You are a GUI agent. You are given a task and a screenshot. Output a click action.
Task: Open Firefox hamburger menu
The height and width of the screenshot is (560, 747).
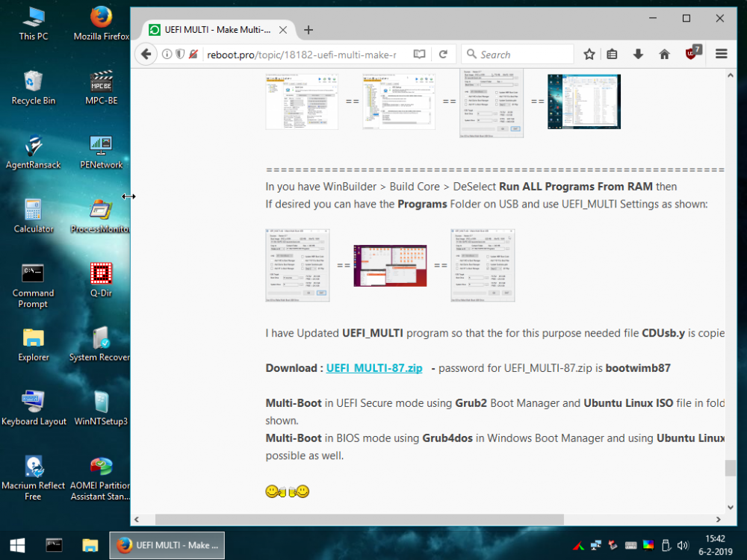click(x=721, y=54)
